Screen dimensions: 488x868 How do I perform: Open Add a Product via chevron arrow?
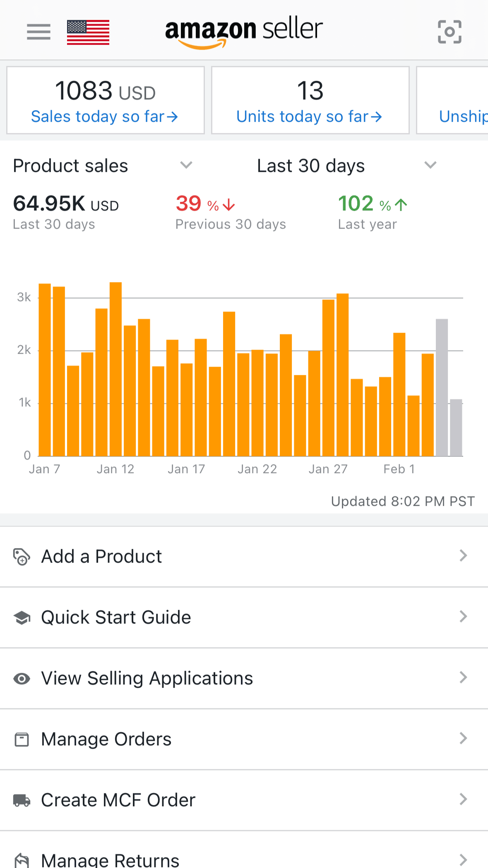point(463,556)
